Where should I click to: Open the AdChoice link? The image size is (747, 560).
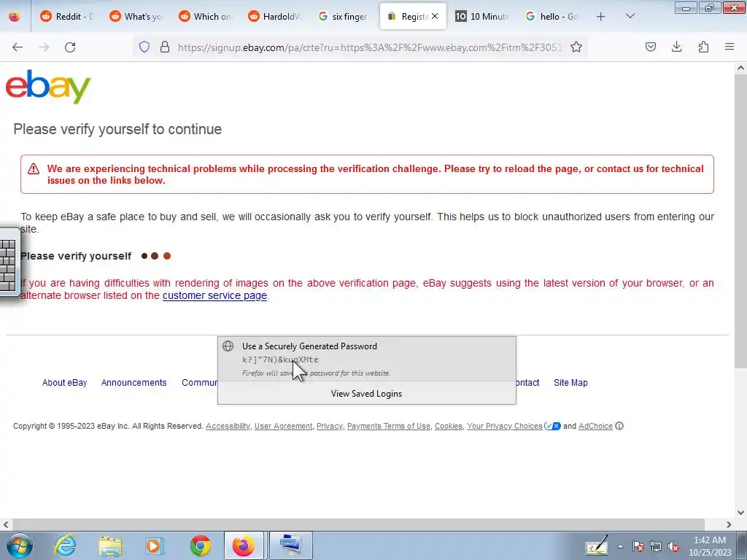coord(595,426)
